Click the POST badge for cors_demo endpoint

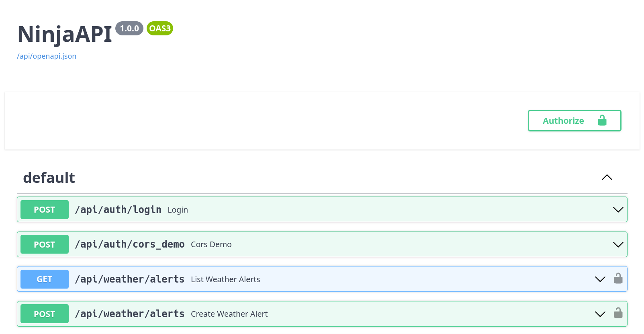pyautogui.click(x=45, y=244)
